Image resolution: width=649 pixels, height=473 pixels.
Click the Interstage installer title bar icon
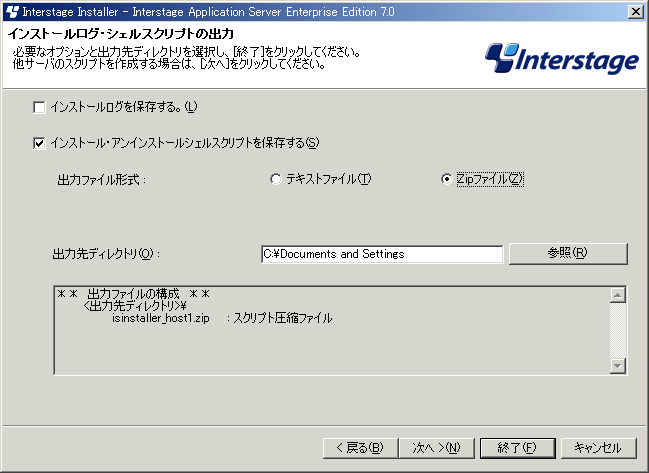pyautogui.click(x=12, y=12)
